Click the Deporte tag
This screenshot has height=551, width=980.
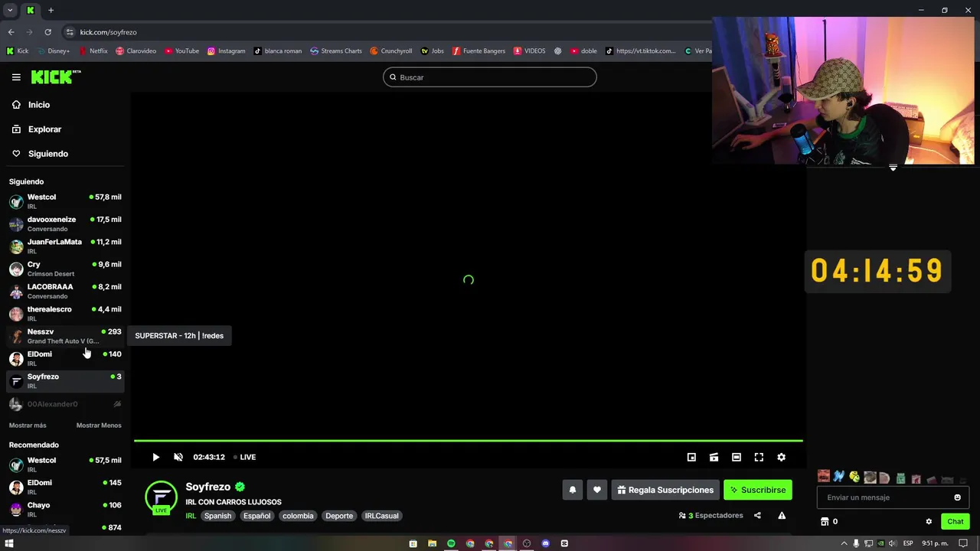click(339, 516)
